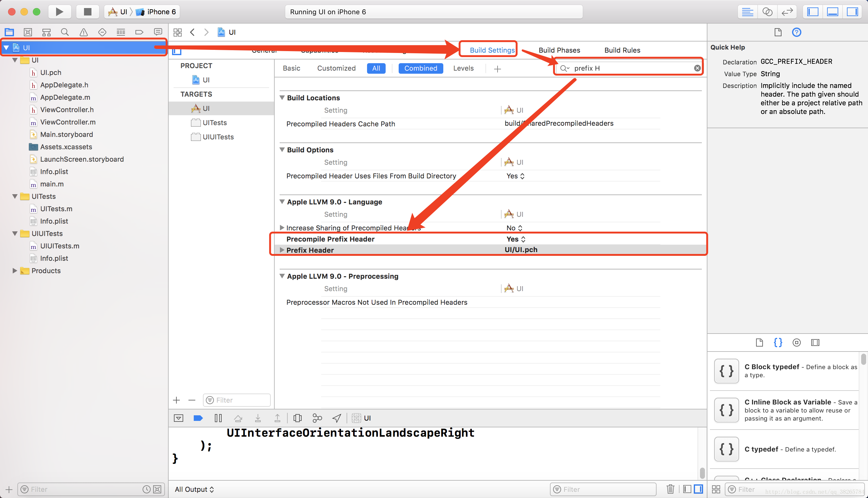This screenshot has height=498, width=868.
Task: Toggle the variables view pane in the debug area
Action: (x=687, y=489)
